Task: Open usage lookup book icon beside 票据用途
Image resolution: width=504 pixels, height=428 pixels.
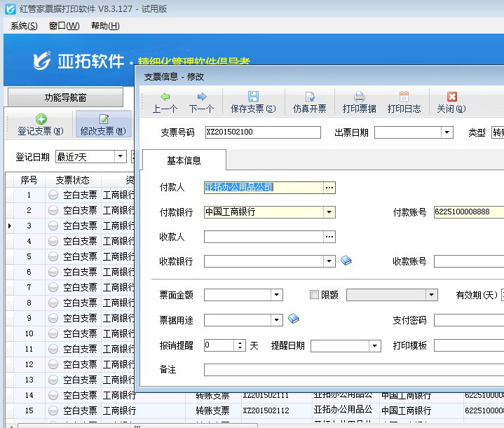Action: (x=294, y=319)
